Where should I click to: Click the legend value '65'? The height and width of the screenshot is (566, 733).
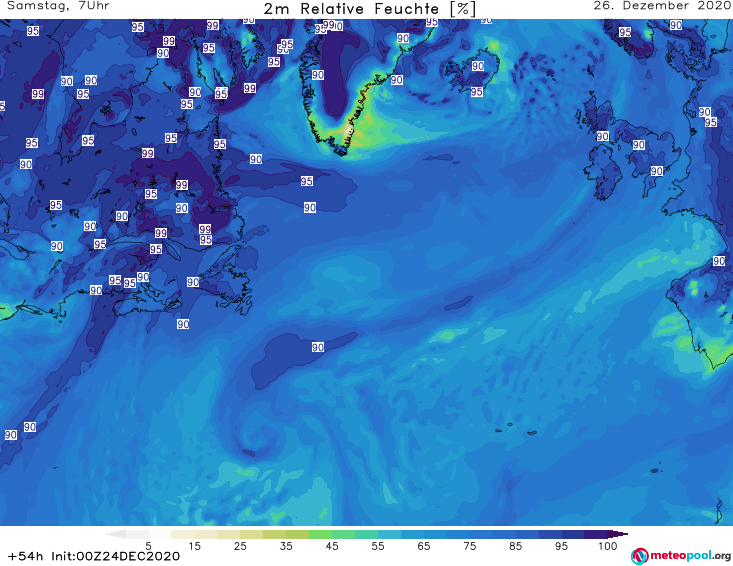(x=424, y=546)
